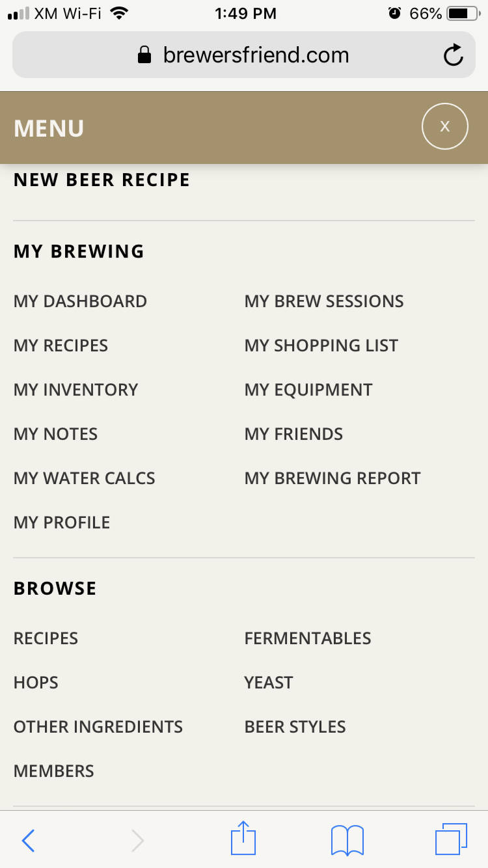
Task: Go to My Equipment
Action: coord(308,390)
